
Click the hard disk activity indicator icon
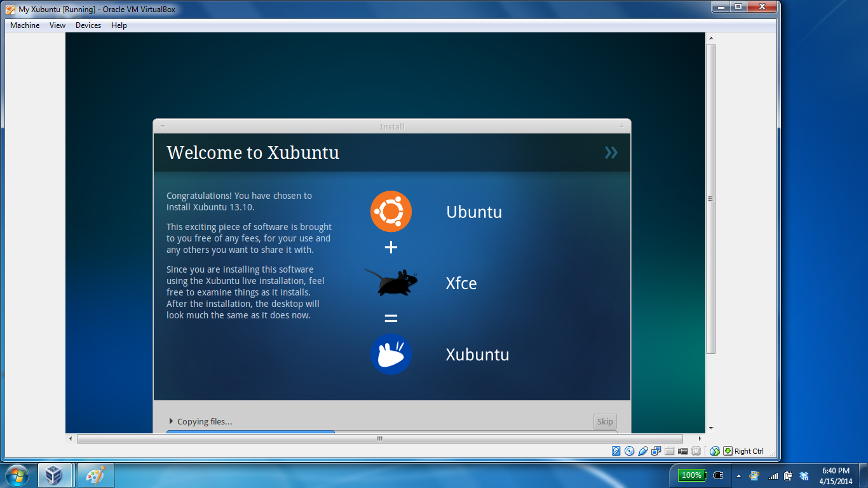[x=616, y=451]
